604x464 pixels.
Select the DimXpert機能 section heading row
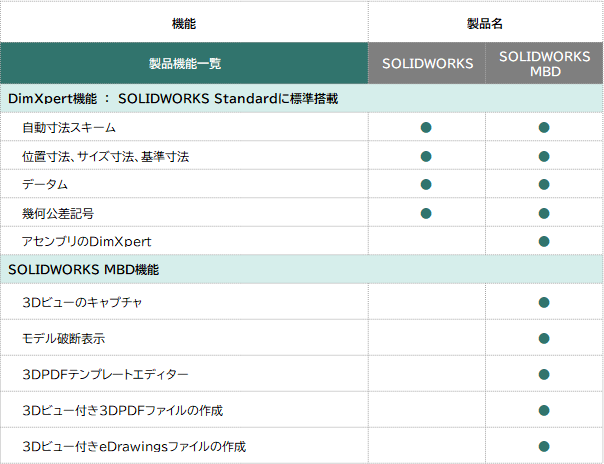173,99
